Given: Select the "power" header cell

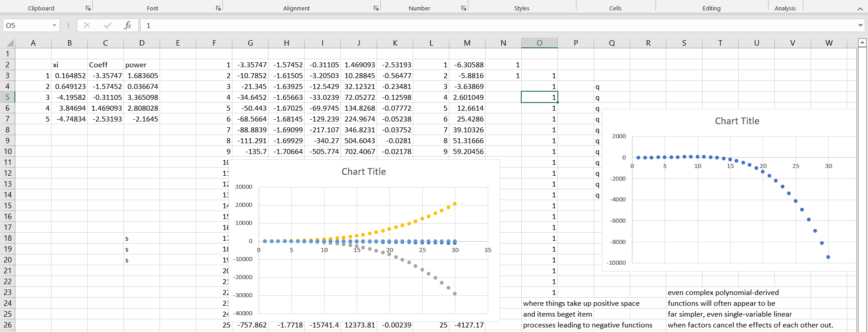Looking at the screenshot, I should coord(142,65).
